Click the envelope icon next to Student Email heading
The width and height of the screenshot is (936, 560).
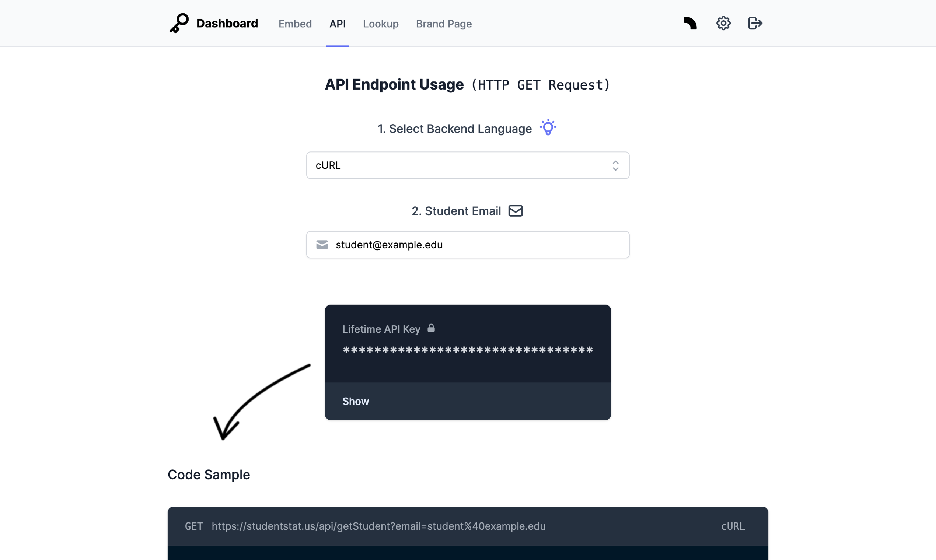(x=516, y=211)
